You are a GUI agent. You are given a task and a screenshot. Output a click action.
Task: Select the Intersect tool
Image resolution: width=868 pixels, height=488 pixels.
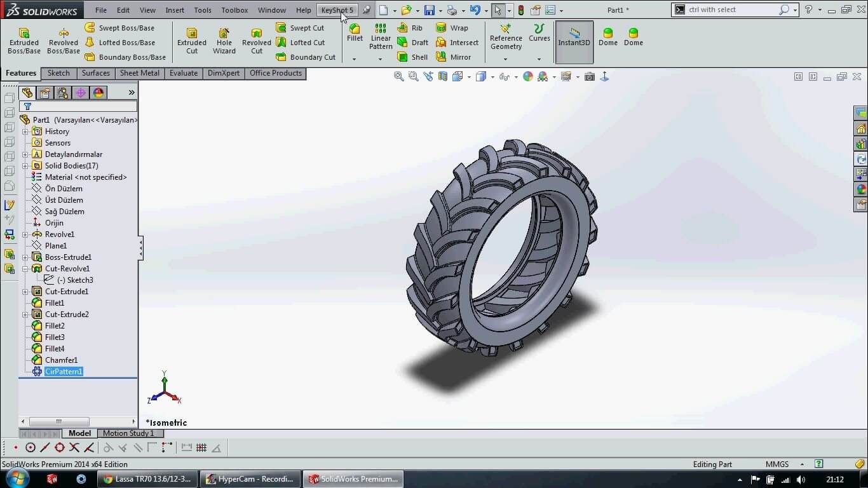click(x=457, y=43)
